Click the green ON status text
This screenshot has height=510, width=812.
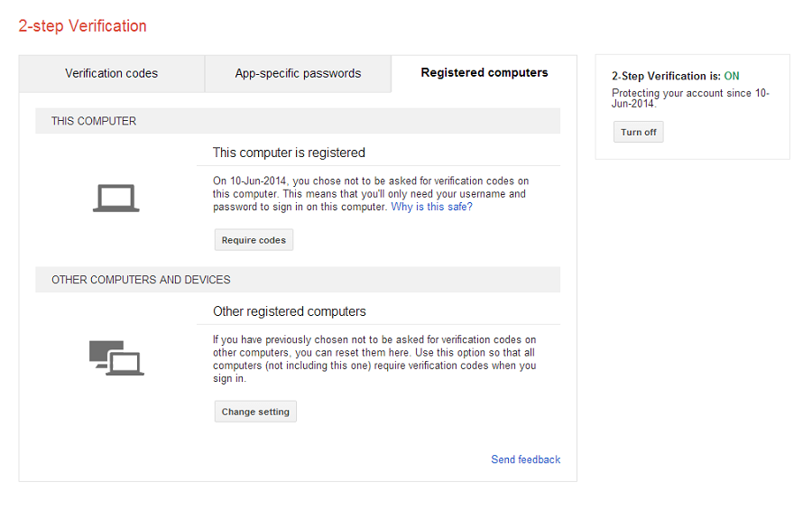731,76
